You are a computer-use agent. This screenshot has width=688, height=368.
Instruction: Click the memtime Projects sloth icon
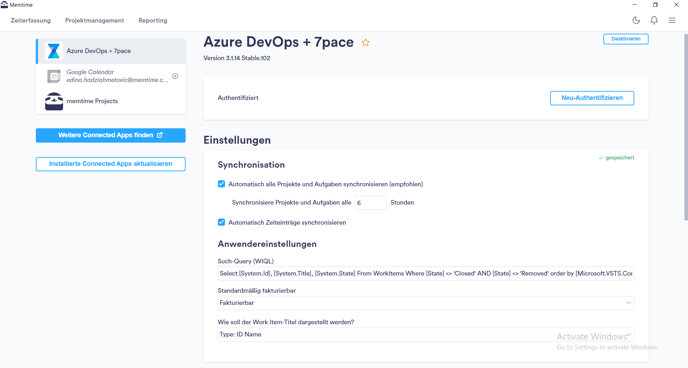click(54, 101)
